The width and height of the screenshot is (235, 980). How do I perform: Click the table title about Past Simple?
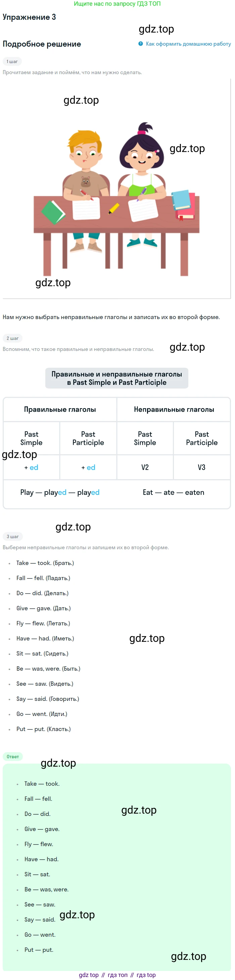point(116,378)
